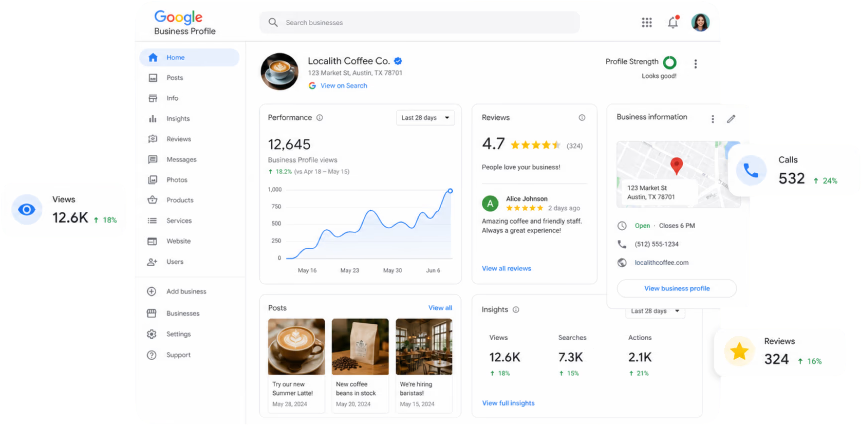The height and width of the screenshot is (426, 862).
Task: Click the Insights card info icon
Action: click(516, 309)
